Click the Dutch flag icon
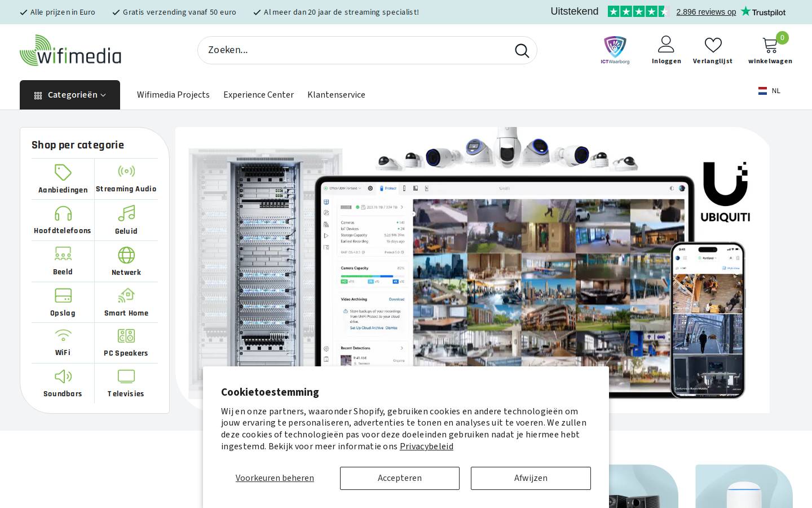This screenshot has height=508, width=812. coord(762,91)
